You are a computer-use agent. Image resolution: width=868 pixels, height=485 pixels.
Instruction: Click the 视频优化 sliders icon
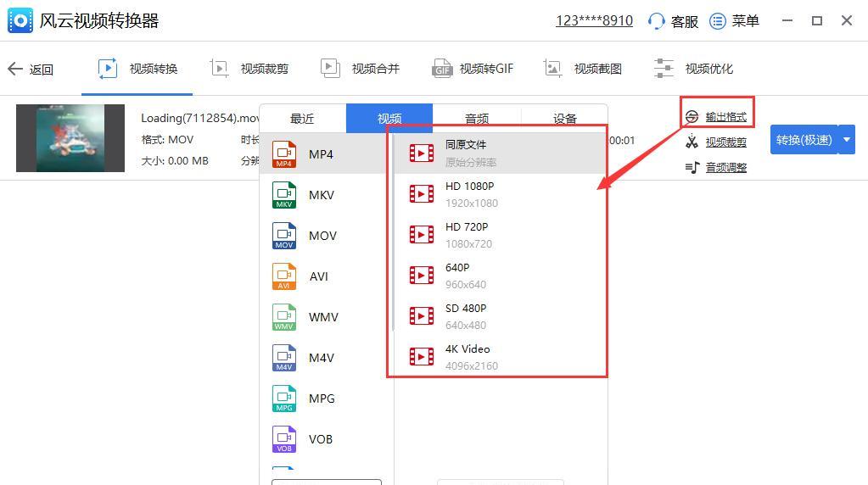click(x=664, y=69)
